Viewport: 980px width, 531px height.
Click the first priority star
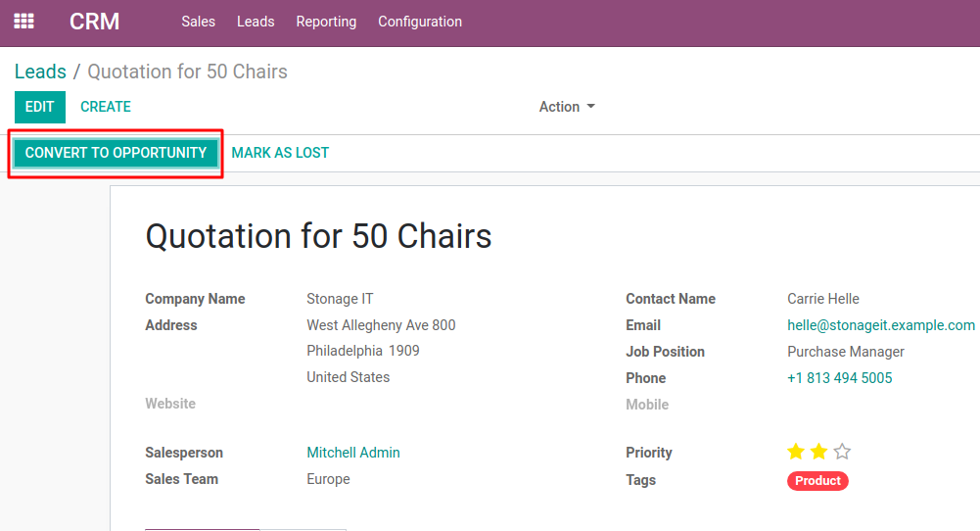coord(796,452)
